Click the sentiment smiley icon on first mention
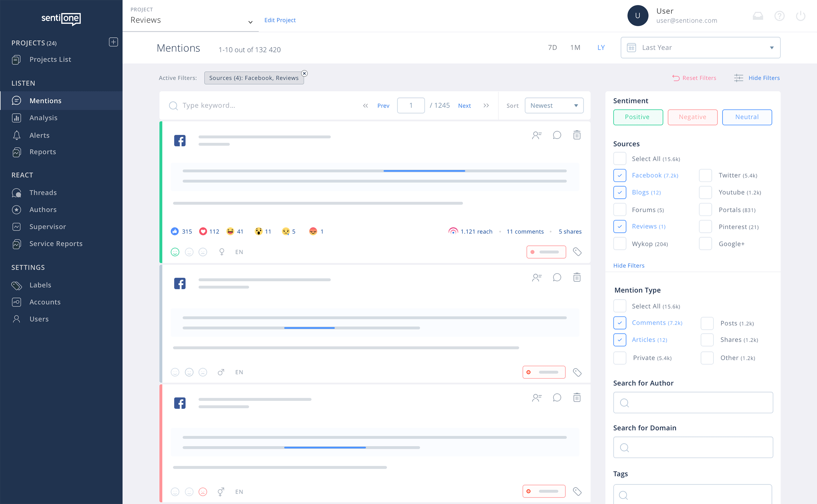This screenshot has width=817, height=504. click(x=175, y=252)
